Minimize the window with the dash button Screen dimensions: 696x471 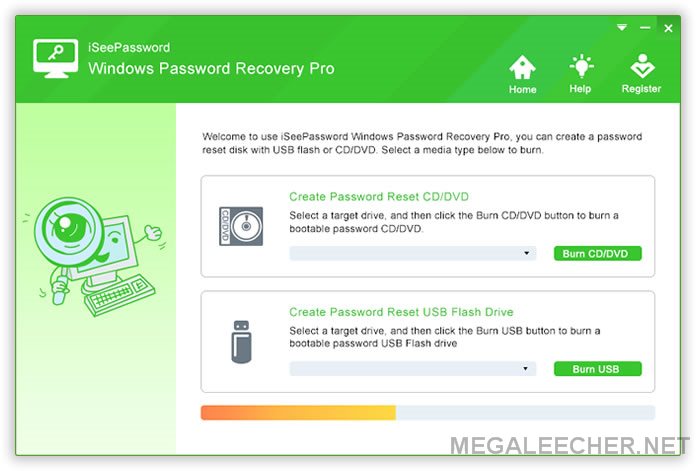(645, 28)
